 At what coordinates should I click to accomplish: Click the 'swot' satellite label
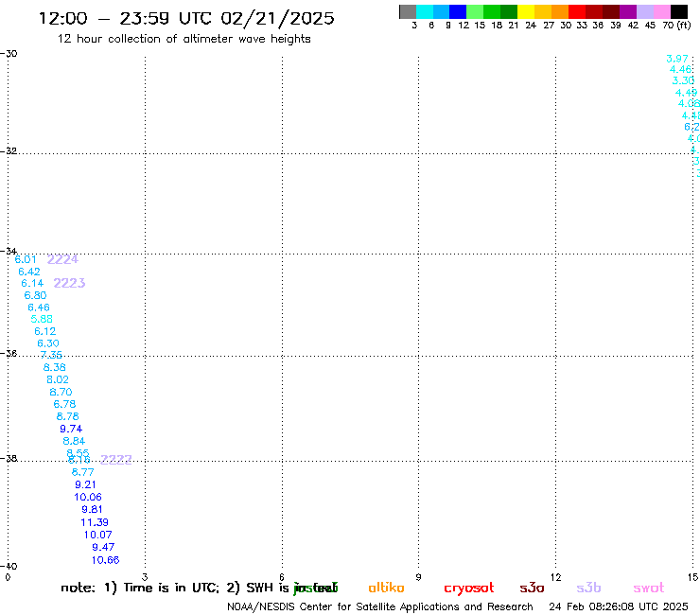pyautogui.click(x=649, y=588)
